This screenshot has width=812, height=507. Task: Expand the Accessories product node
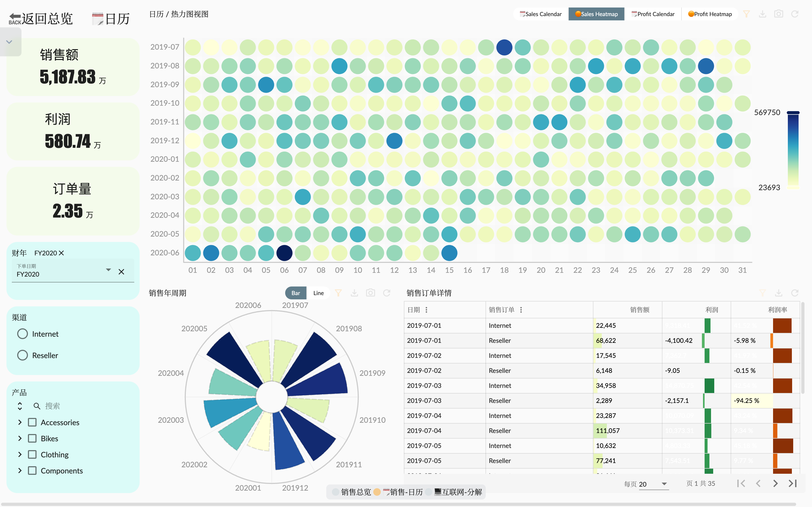tap(20, 422)
